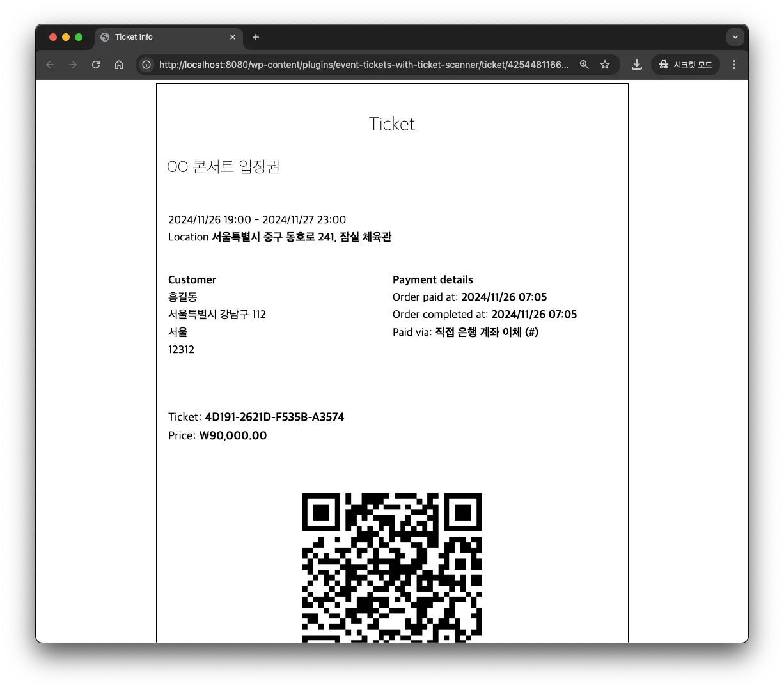Click the OO 콘서트 입장권 title

point(223,167)
